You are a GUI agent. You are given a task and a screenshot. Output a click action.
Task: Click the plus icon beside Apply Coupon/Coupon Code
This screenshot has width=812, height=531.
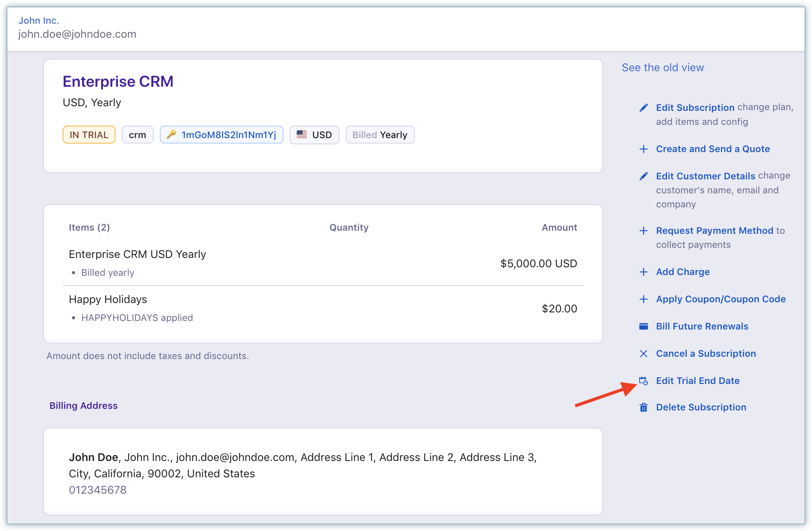click(644, 299)
